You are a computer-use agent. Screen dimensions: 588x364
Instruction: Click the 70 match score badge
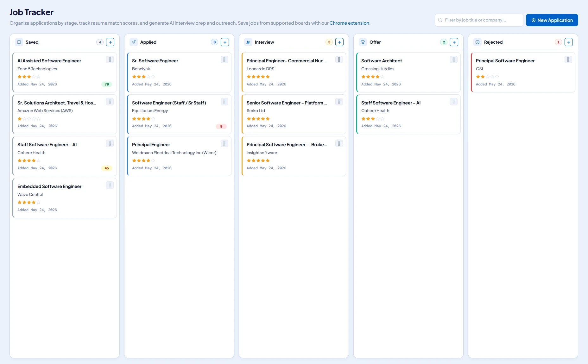click(x=107, y=84)
